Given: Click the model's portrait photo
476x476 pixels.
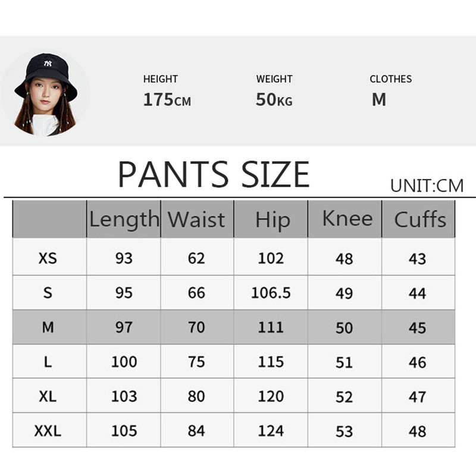Looking at the screenshot, I should coord(46,93).
